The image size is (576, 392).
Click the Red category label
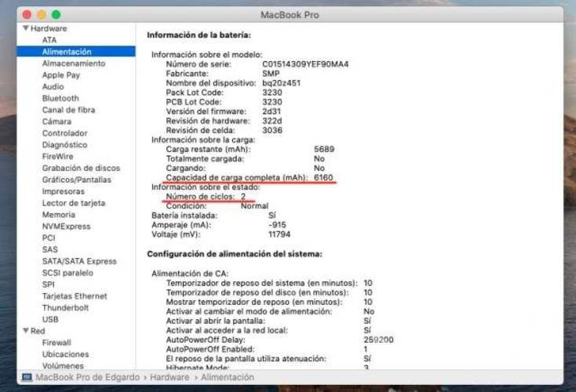tap(38, 331)
